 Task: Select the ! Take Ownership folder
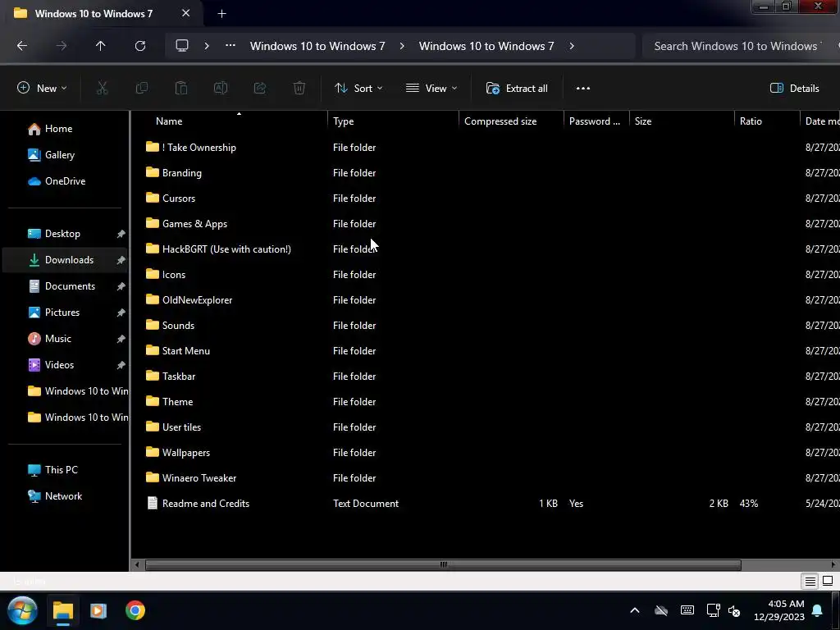coord(199,148)
